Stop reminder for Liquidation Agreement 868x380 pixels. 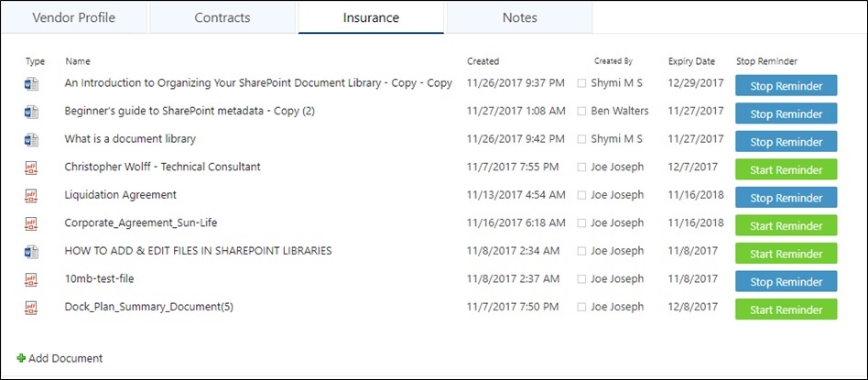pos(787,198)
